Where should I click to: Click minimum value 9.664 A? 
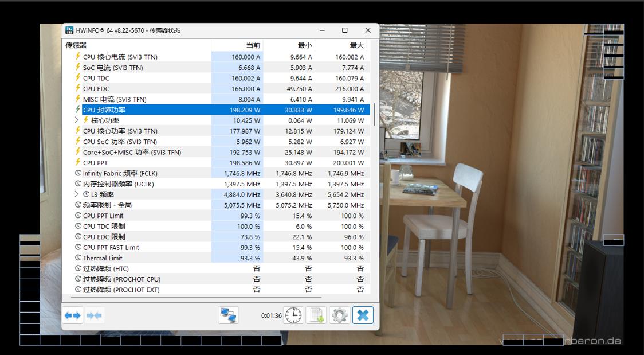(x=300, y=57)
